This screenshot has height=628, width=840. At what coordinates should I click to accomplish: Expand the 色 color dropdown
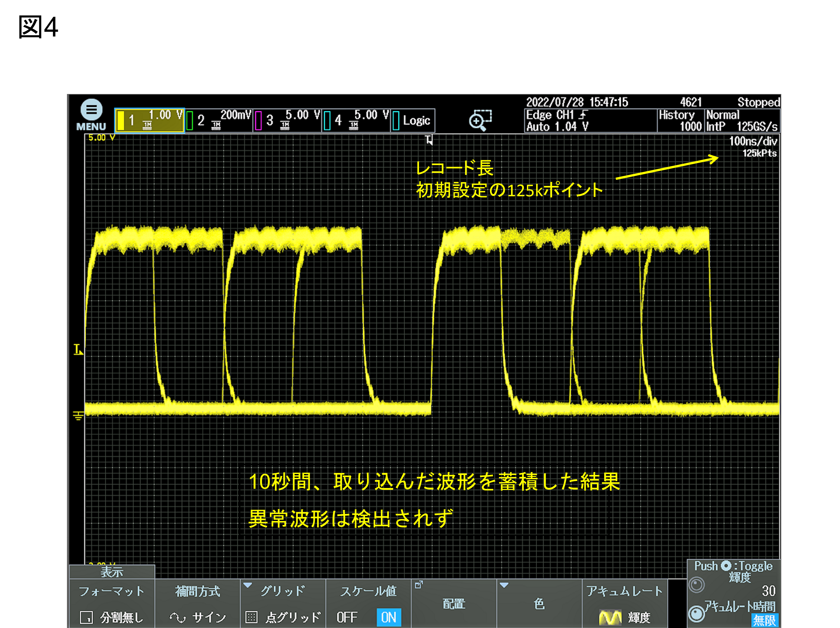(539, 604)
